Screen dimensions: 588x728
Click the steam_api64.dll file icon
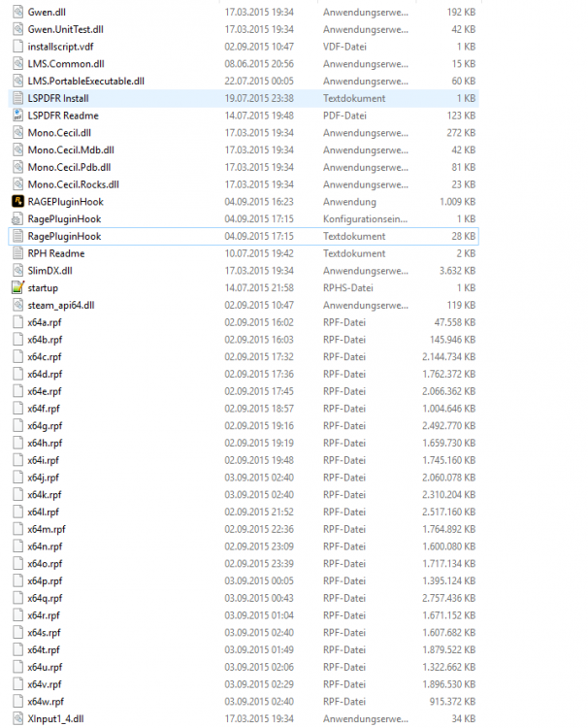pos(17,305)
